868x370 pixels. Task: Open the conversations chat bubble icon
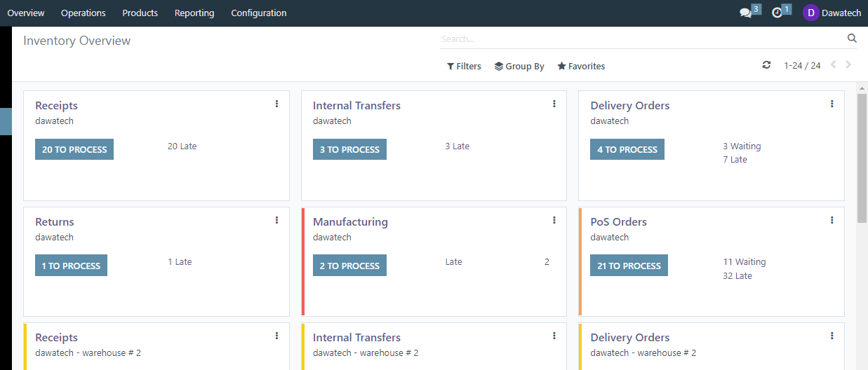745,13
